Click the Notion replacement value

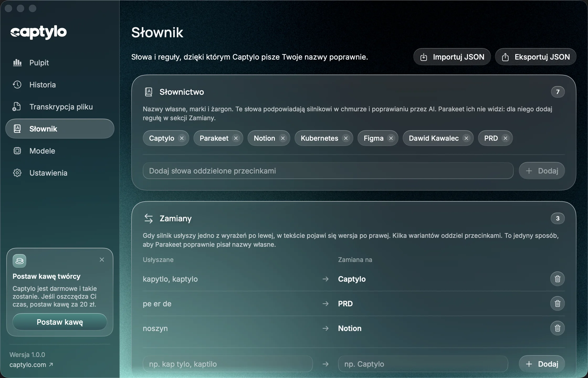tap(350, 328)
